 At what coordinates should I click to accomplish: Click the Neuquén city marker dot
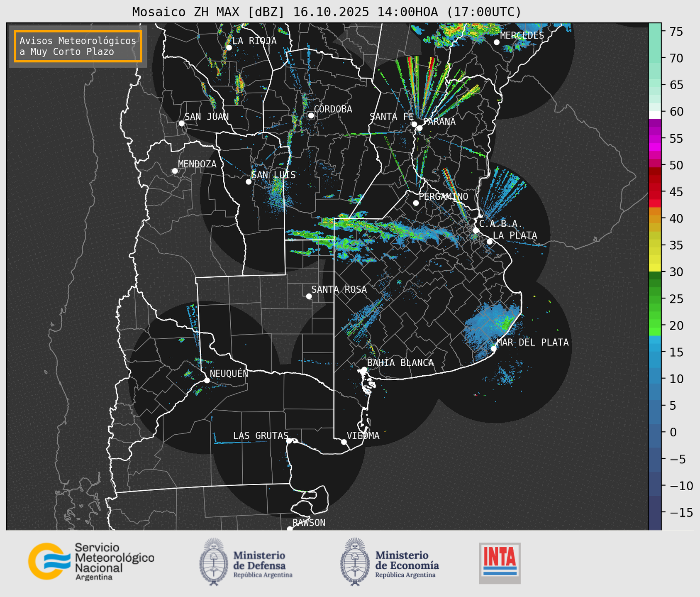click(207, 380)
